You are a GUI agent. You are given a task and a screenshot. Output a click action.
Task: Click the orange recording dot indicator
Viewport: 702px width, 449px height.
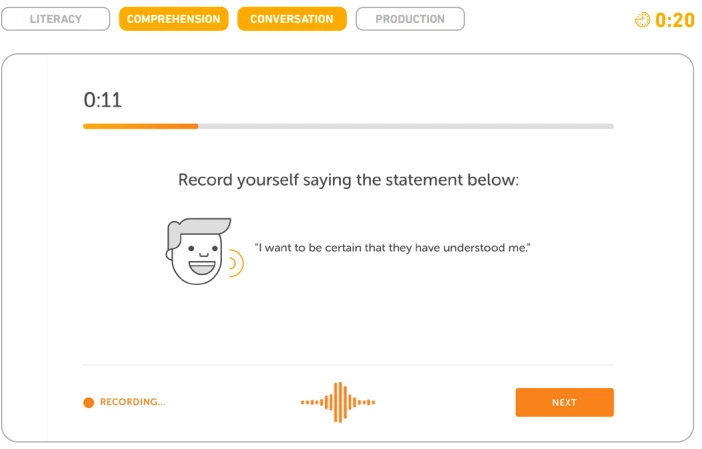pos(89,402)
